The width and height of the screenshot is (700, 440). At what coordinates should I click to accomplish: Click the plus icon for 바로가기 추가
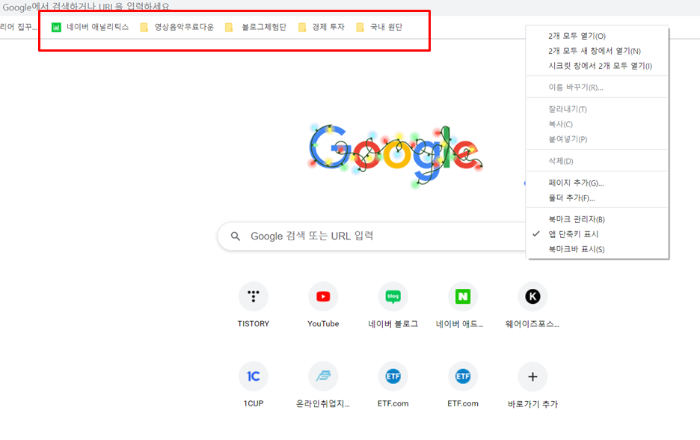click(x=533, y=376)
